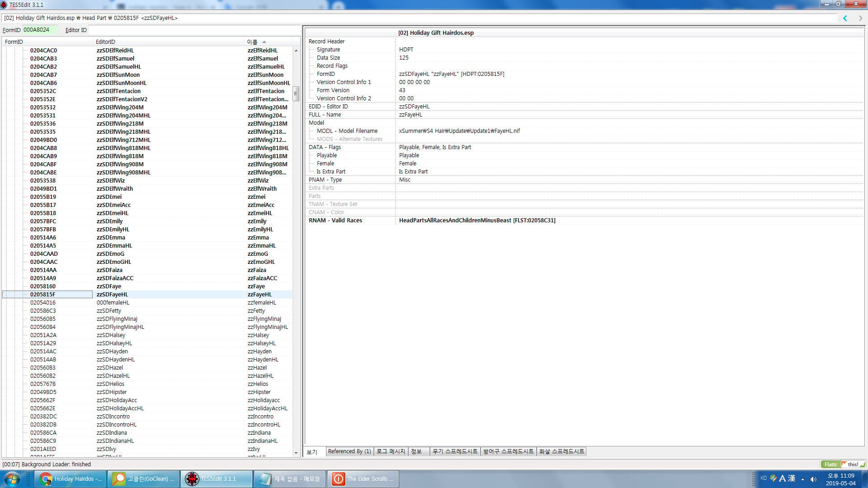Select record zzSDFetty

(147, 310)
